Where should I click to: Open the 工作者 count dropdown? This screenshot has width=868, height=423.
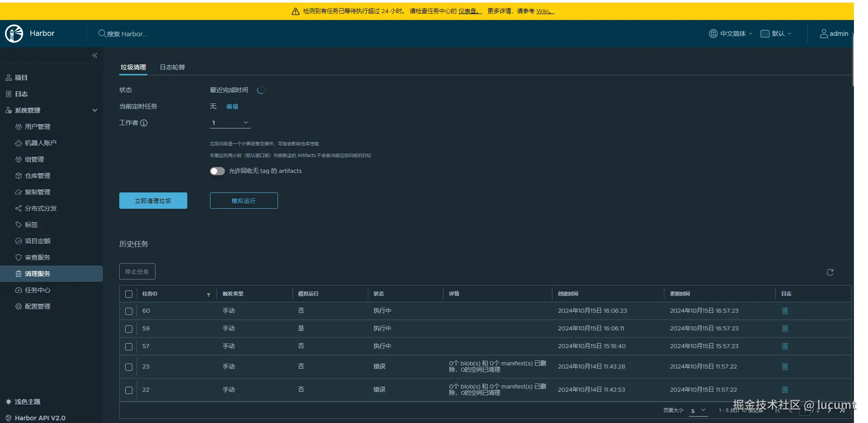230,123
